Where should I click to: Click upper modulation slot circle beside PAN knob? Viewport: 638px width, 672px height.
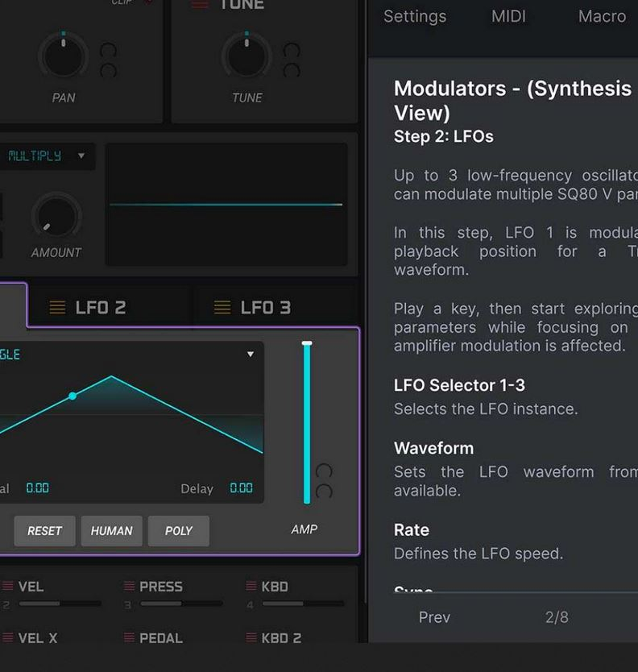point(108,50)
